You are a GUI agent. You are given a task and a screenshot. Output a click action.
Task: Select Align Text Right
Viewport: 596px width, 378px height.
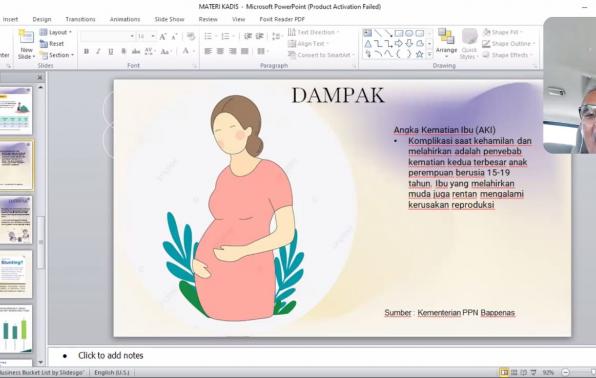233,51
